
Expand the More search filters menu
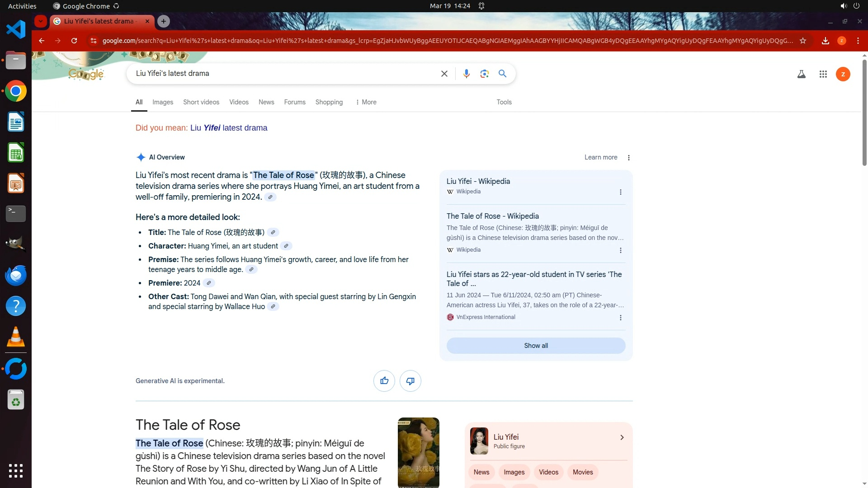pyautogui.click(x=366, y=102)
